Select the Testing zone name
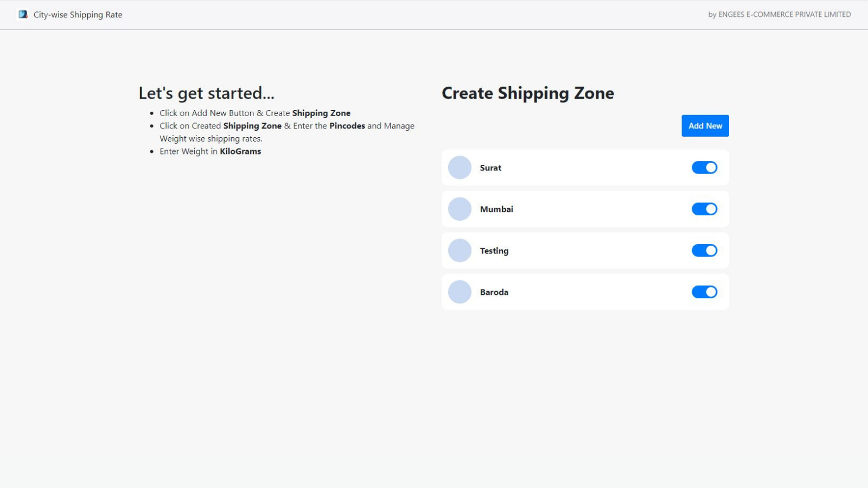 (494, 251)
